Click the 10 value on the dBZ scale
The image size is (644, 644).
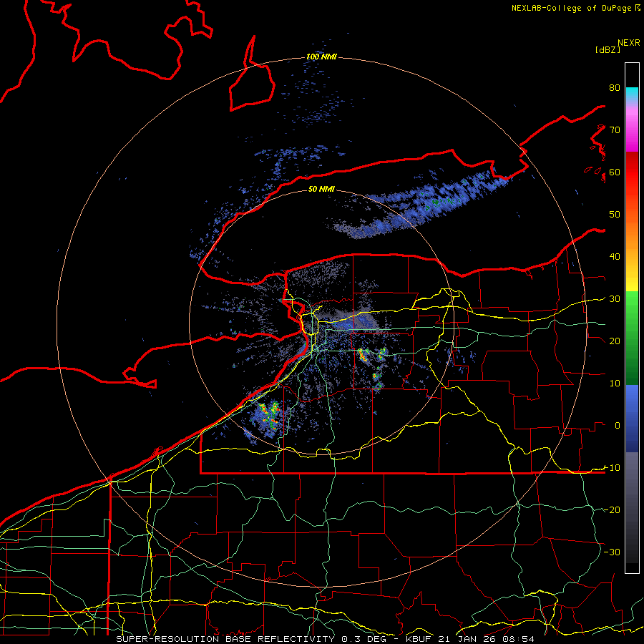point(615,384)
